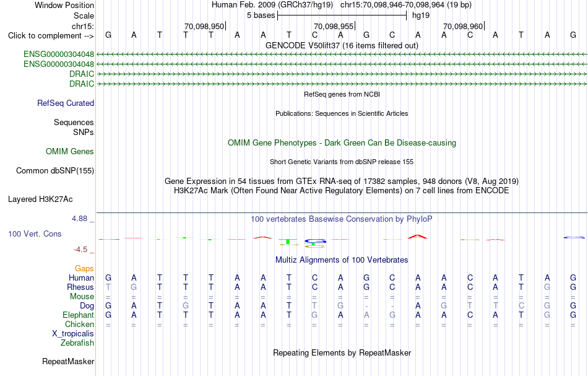The image size is (588, 376).
Task: Click the -4.5 PhyloP lower limit value
Action: 80,250
